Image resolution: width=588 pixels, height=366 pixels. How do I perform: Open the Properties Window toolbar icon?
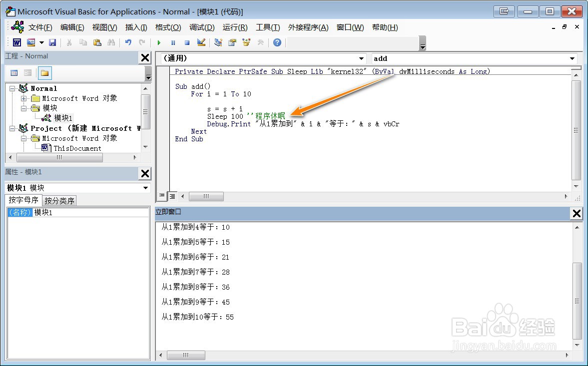(232, 42)
